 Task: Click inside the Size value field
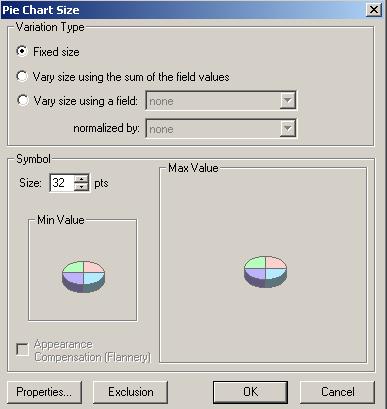(x=62, y=183)
